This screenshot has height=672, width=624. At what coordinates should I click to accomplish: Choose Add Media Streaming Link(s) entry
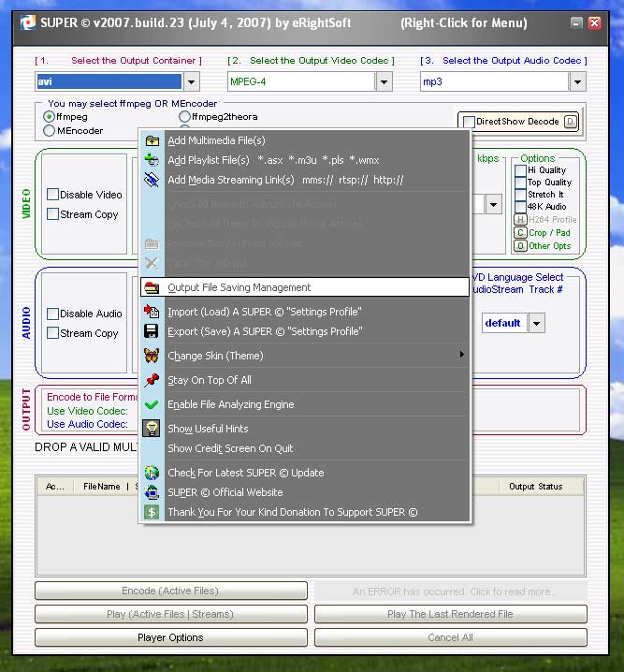(305, 180)
